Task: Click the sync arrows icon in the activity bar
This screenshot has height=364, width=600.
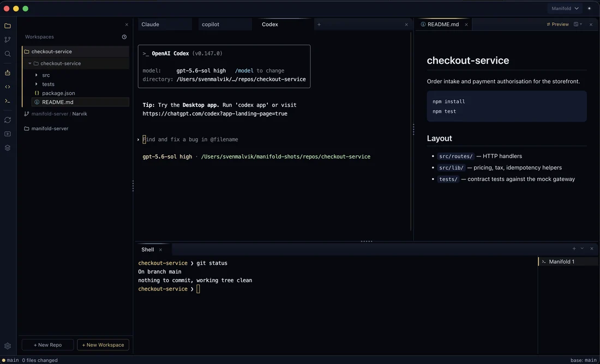Action: pos(7,120)
